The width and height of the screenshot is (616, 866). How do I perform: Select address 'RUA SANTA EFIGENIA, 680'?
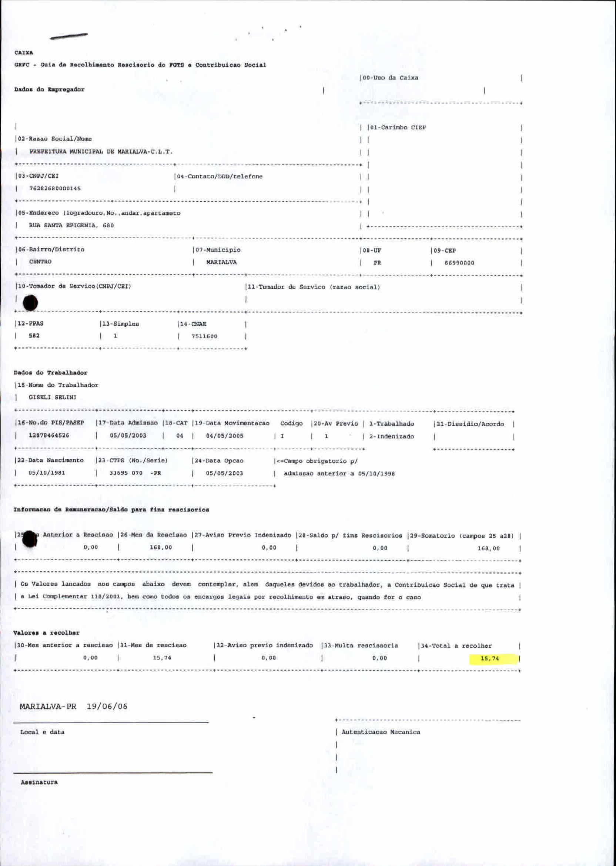[71, 225]
